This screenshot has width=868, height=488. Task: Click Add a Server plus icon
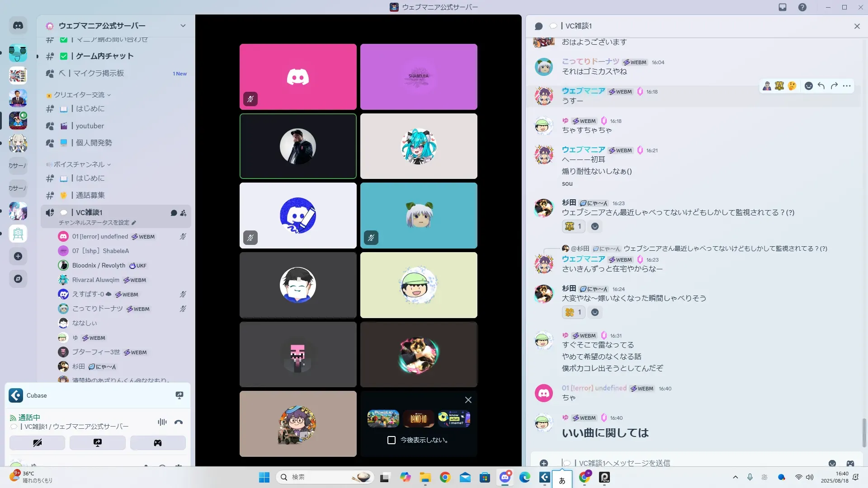[18, 256]
